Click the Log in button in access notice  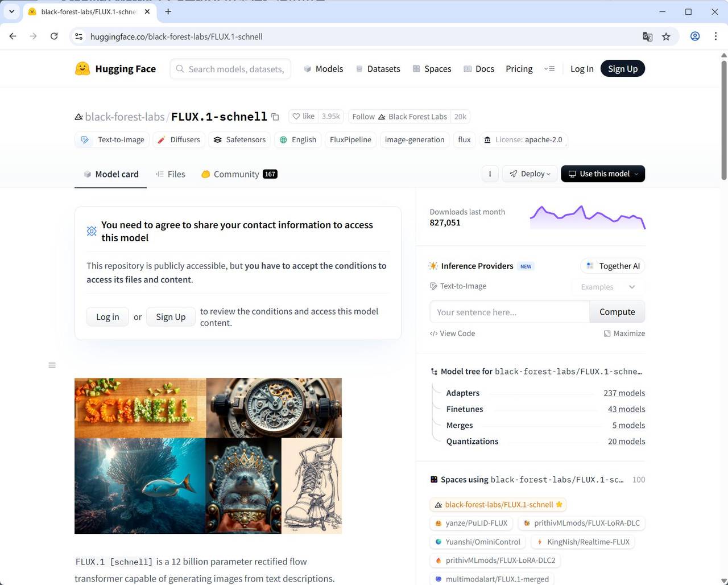tap(107, 317)
